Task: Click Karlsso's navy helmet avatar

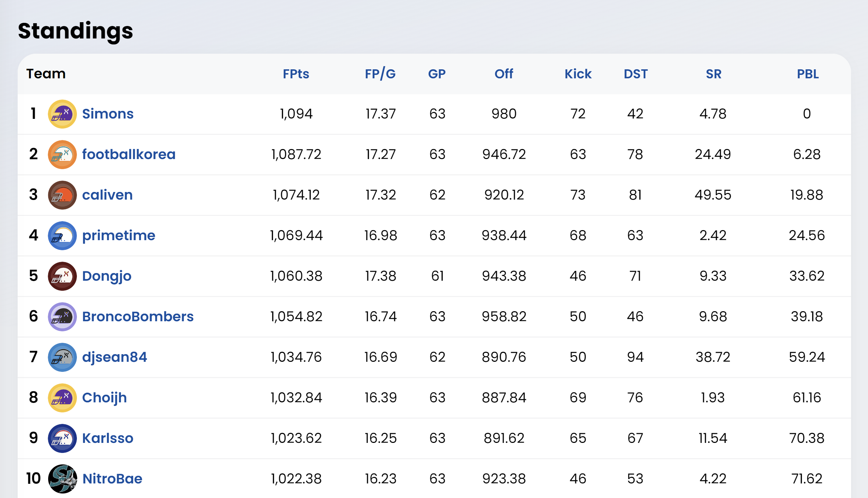Action: click(62, 438)
